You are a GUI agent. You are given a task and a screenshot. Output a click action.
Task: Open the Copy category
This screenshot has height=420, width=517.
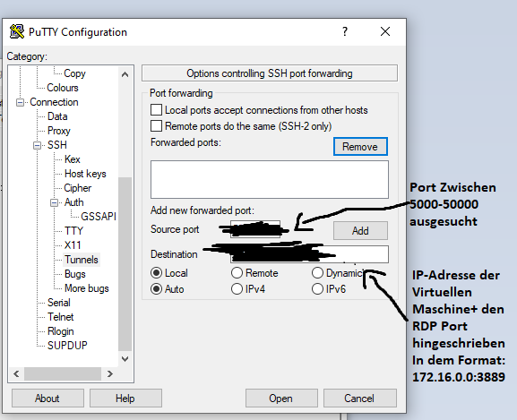[x=74, y=73]
